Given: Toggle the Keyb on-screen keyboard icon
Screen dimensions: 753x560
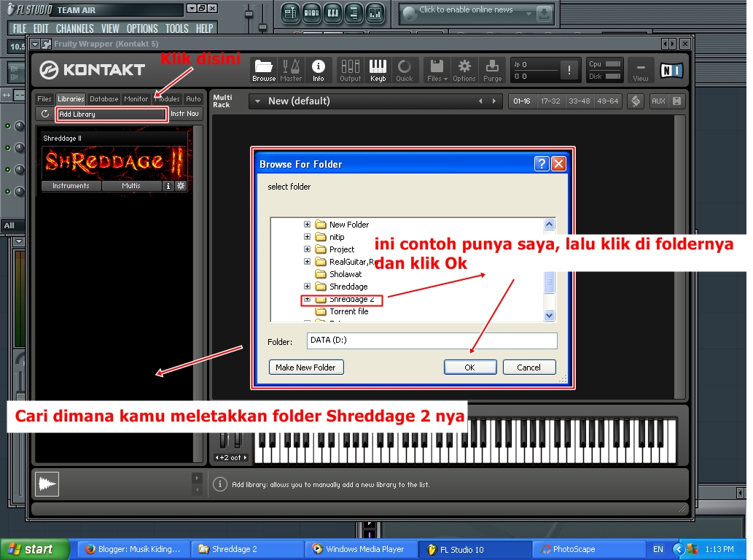Looking at the screenshot, I should tap(378, 71).
